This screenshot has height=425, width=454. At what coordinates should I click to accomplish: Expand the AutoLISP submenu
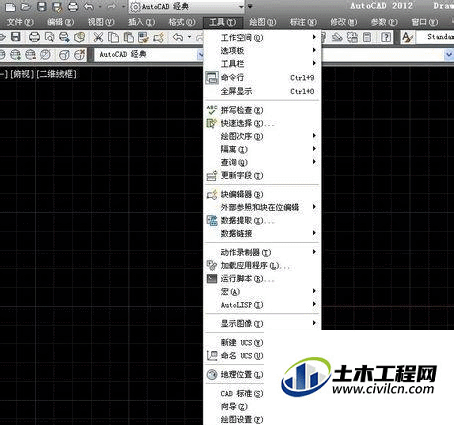point(262,304)
